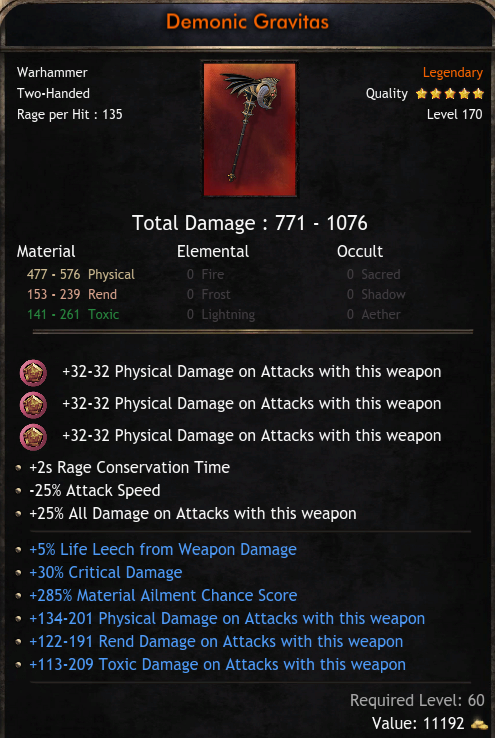Click the Rage per Hit : 135 text

click(x=70, y=114)
